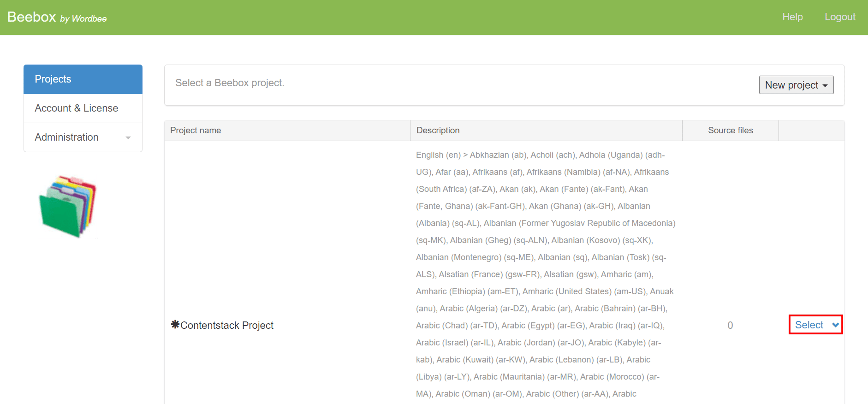868x404 pixels.
Task: Click Select for Contentstack Project
Action: click(809, 325)
